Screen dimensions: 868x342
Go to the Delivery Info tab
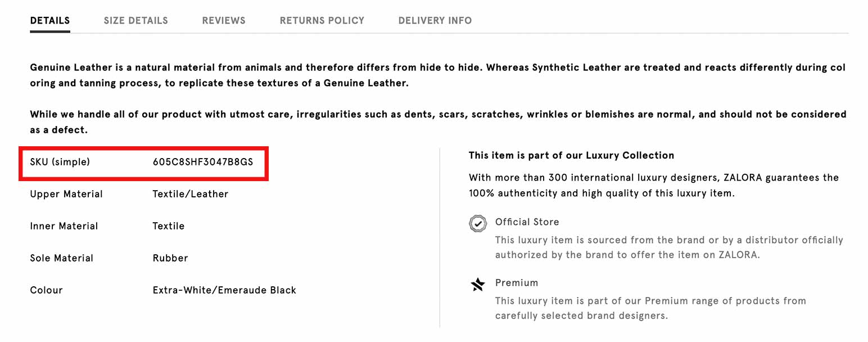coord(435,21)
